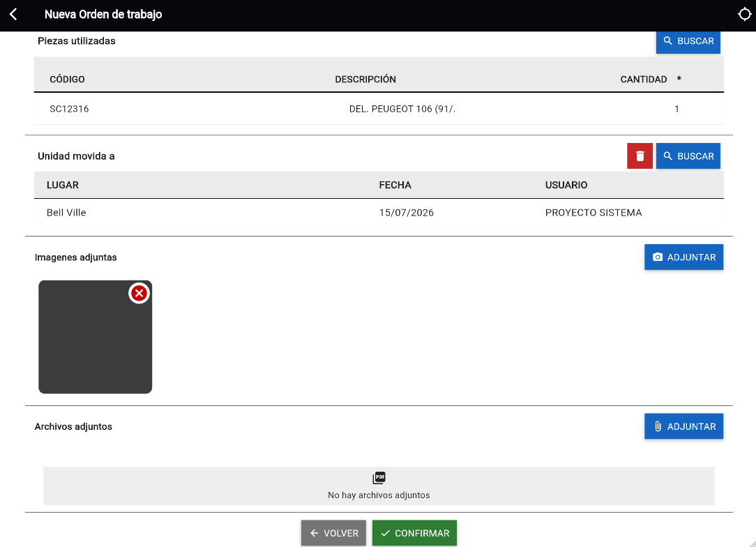
Task: Click VOLVER to return
Action: [333, 533]
